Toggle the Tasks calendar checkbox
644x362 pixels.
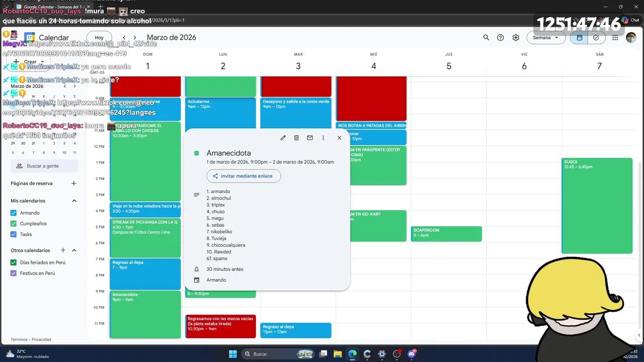tap(14, 234)
